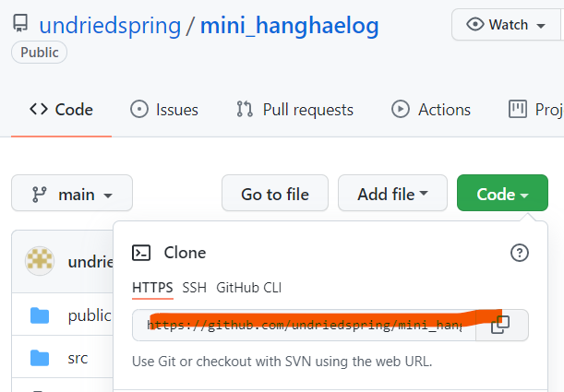
Task: Toggle the green Code dropdown
Action: point(502,193)
